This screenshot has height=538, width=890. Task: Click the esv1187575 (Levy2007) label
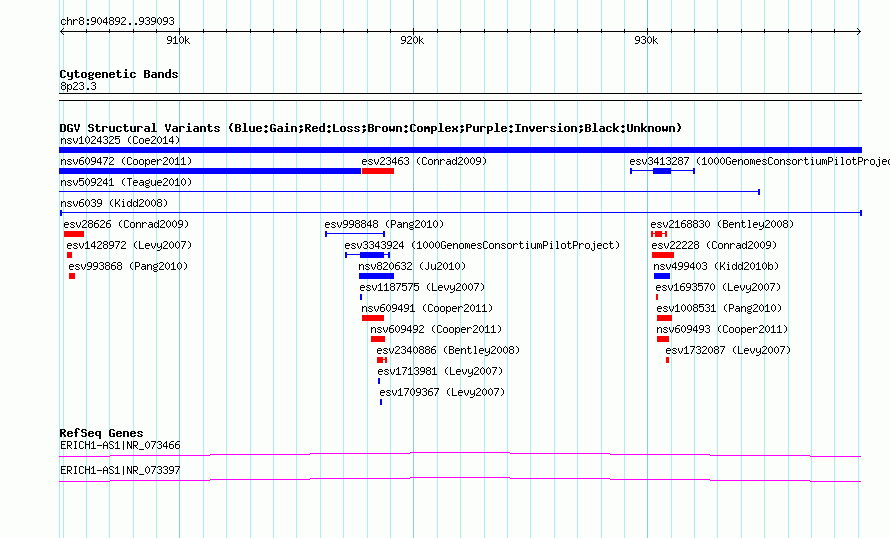coord(422,287)
